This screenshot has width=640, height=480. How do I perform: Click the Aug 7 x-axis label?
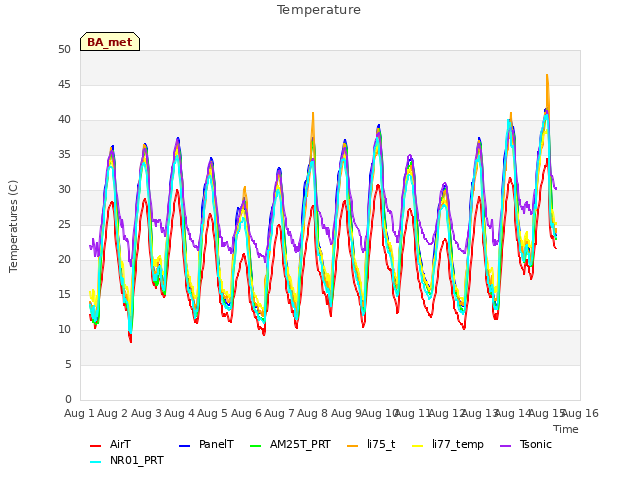[280, 413]
